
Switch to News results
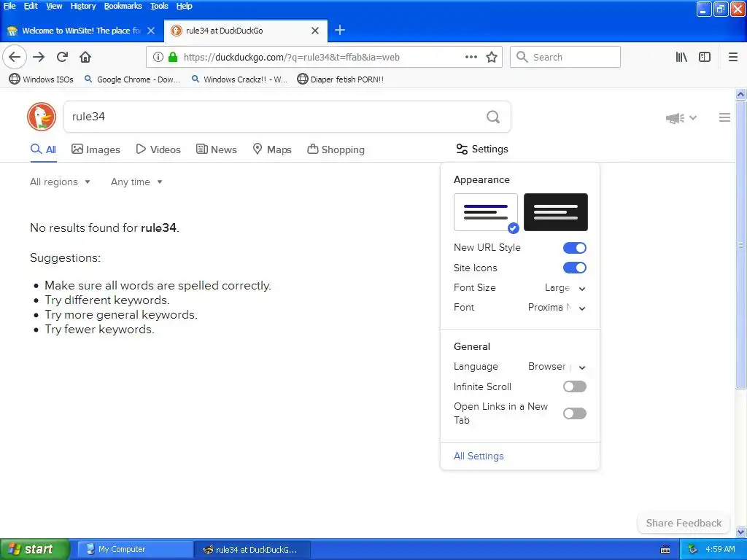[x=216, y=149]
